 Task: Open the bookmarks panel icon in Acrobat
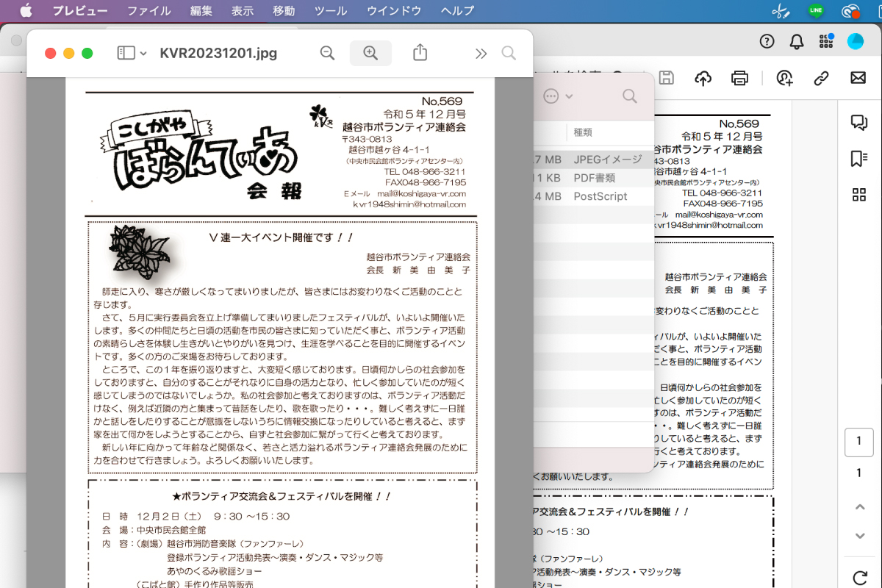point(858,159)
